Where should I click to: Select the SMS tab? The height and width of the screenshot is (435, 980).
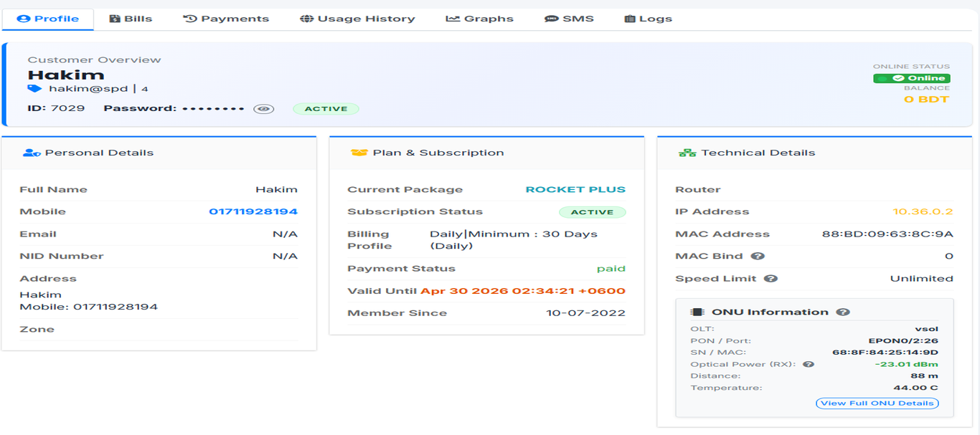(x=569, y=19)
